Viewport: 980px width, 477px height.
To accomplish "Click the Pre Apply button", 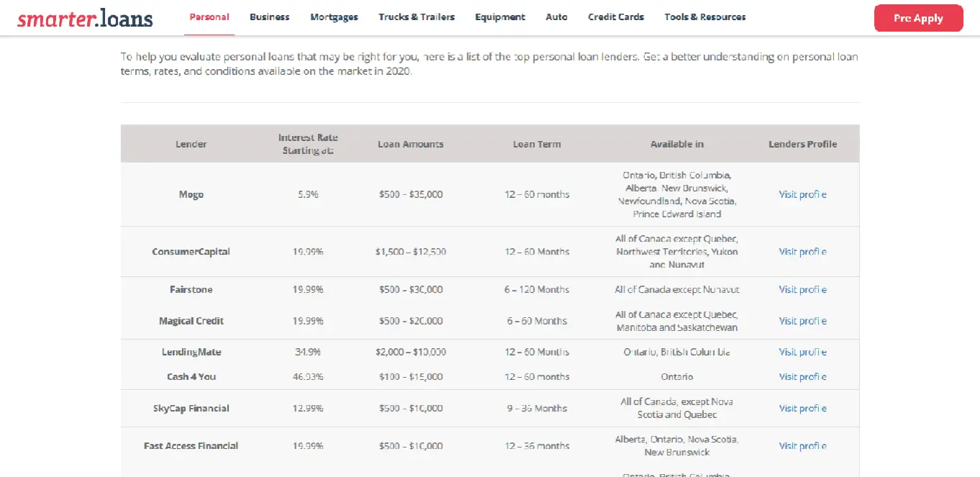I will tap(918, 18).
